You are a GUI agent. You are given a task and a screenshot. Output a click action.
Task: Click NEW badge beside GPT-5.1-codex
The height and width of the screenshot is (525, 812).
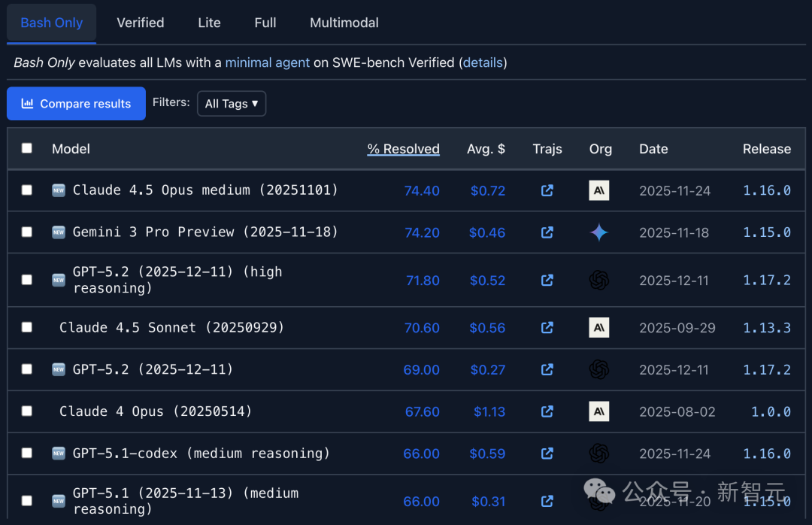(x=59, y=454)
